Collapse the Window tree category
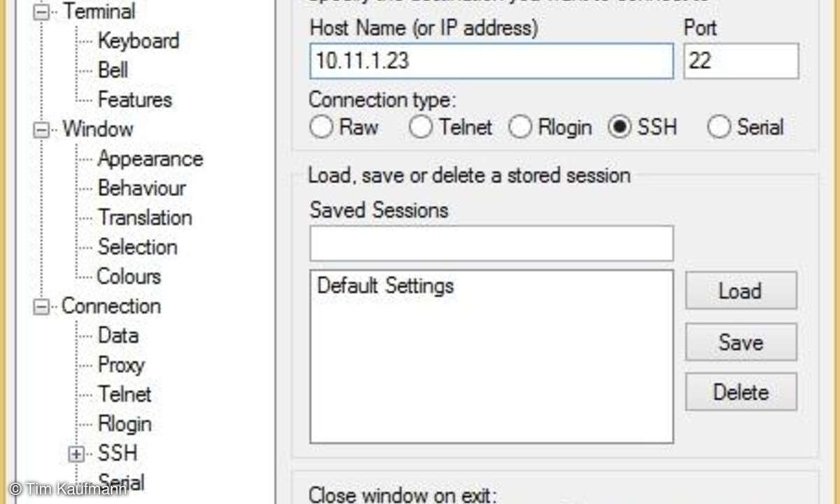840x504 pixels. click(x=43, y=129)
